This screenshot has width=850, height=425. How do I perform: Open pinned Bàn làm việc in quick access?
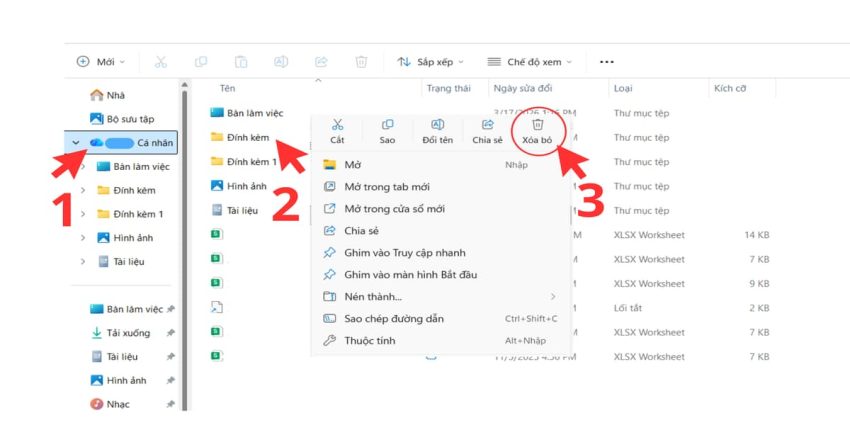coord(126,309)
